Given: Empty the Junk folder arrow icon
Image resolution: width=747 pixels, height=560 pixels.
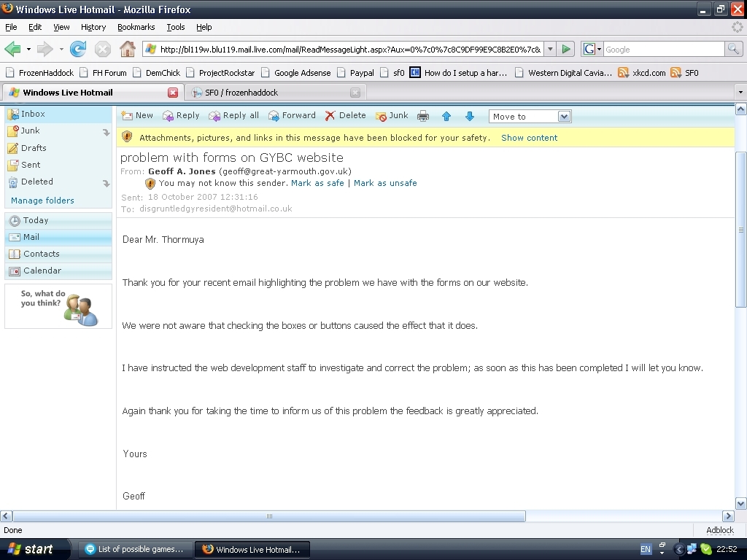Looking at the screenshot, I should pyautogui.click(x=107, y=132).
